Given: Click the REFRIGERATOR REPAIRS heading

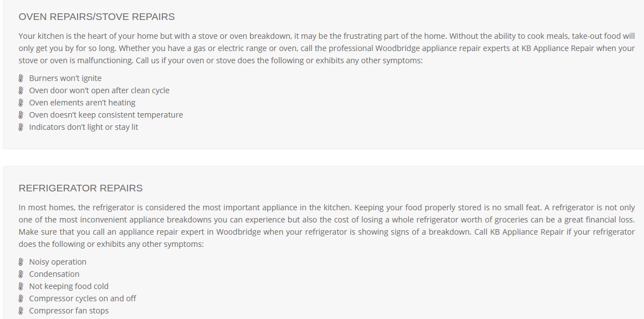Looking at the screenshot, I should pyautogui.click(x=80, y=188).
